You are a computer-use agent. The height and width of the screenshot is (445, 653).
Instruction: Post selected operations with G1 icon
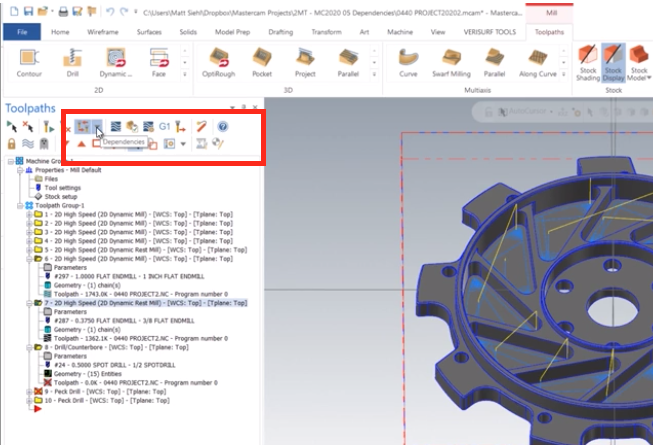pos(164,127)
